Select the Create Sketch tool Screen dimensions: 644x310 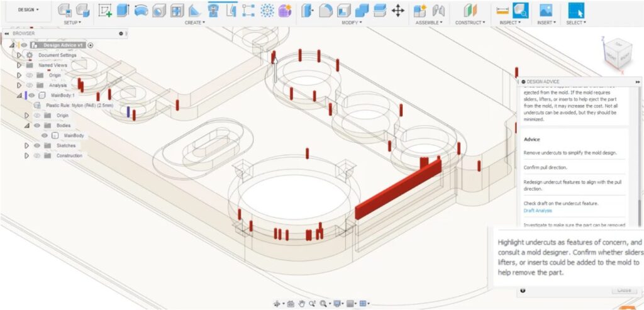tap(106, 10)
